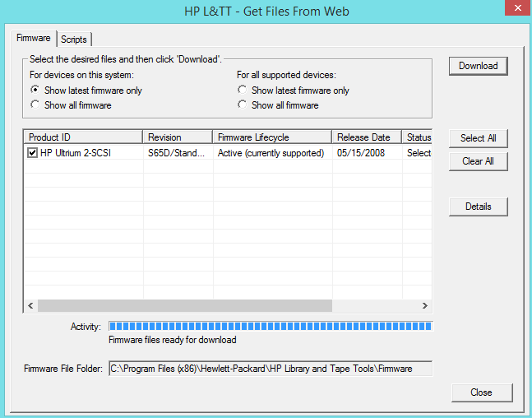The width and height of the screenshot is (532, 418).
Task: Close the window with the red X
Action: tap(518, 7)
